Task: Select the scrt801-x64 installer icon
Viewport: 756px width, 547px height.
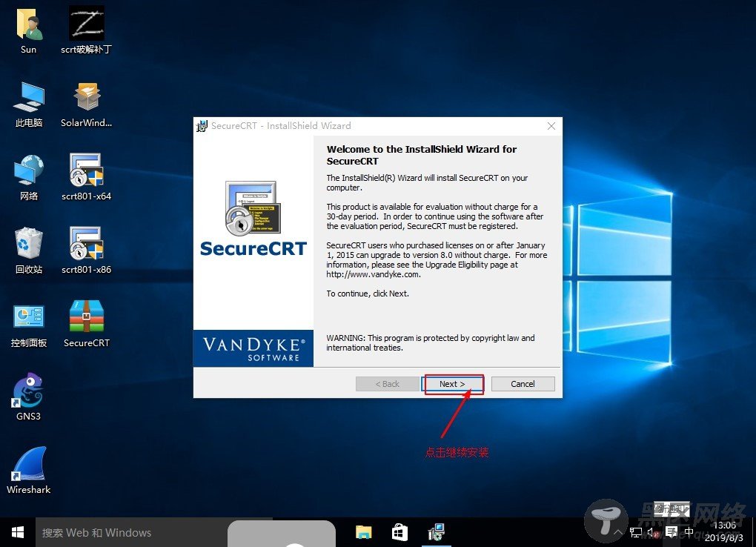Action: (86, 177)
